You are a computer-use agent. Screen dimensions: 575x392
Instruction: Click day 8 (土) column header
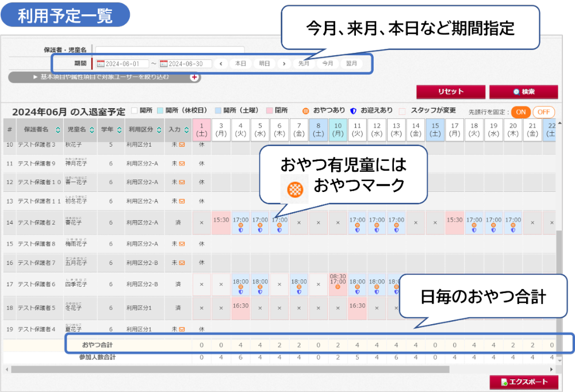click(x=319, y=130)
